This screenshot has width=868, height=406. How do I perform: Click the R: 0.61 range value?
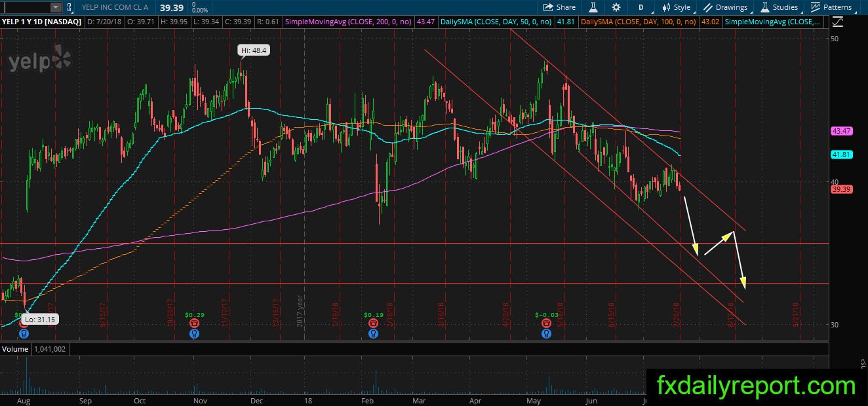click(268, 22)
